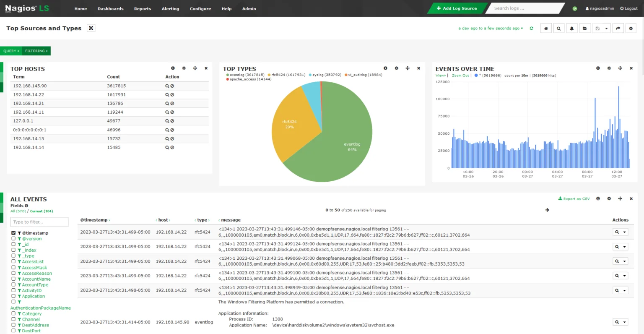Open All Events panel configure gear
The image size is (644, 334).
[609, 198]
